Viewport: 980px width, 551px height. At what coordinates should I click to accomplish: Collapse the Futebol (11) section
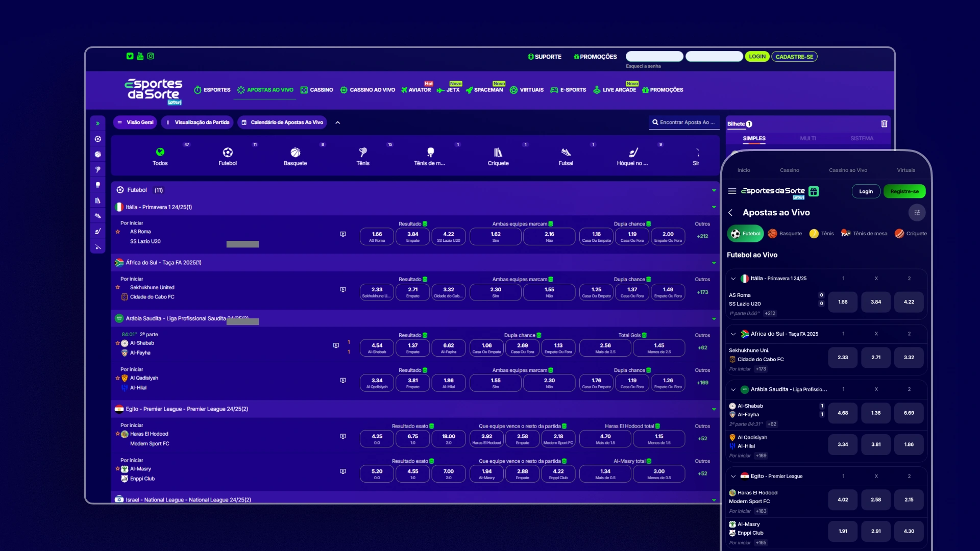714,190
